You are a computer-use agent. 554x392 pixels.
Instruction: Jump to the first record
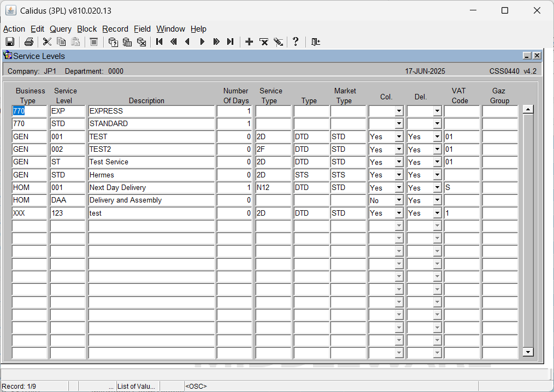pos(160,41)
